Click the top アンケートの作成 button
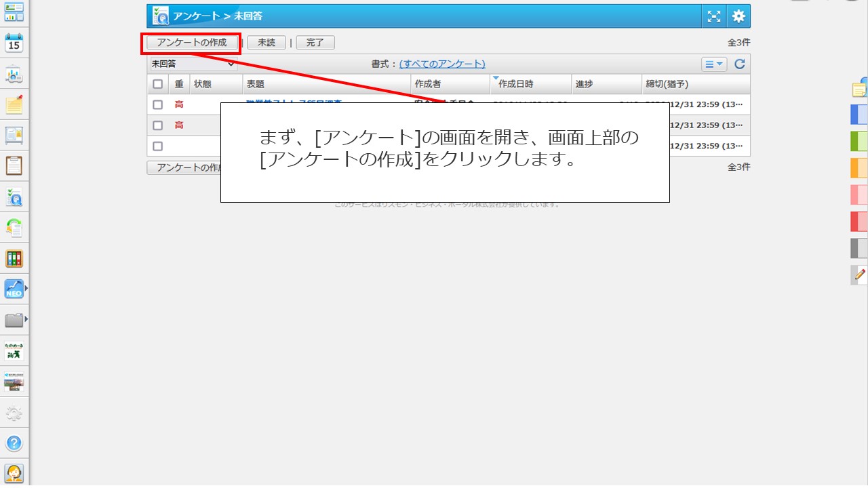This screenshot has width=868, height=488. (x=192, y=43)
